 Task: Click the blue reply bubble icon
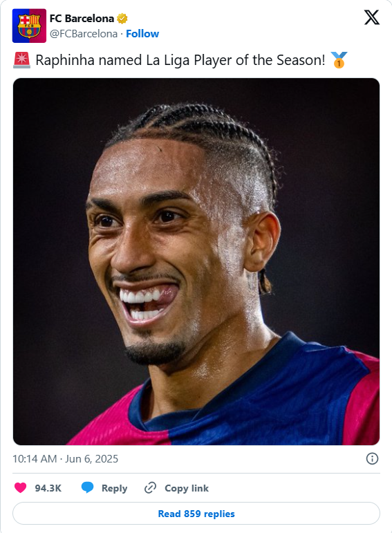[x=87, y=488]
